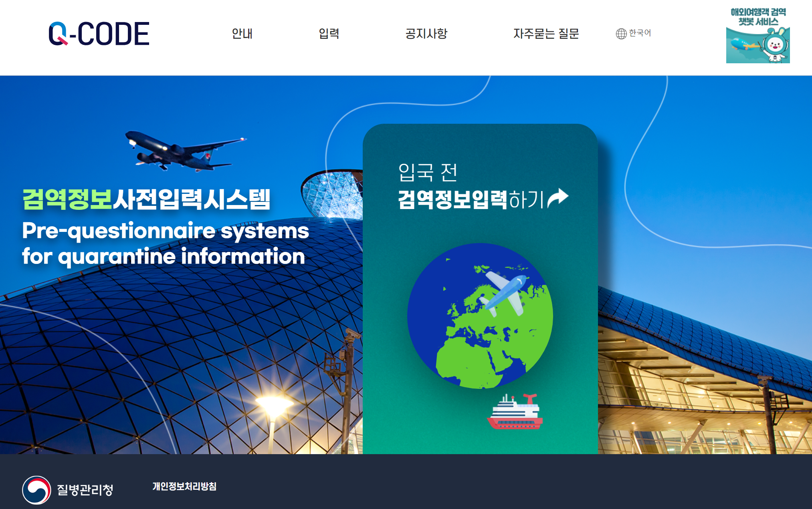This screenshot has width=812, height=509.
Task: Open the 자주묻는 질문 menu
Action: [546, 34]
